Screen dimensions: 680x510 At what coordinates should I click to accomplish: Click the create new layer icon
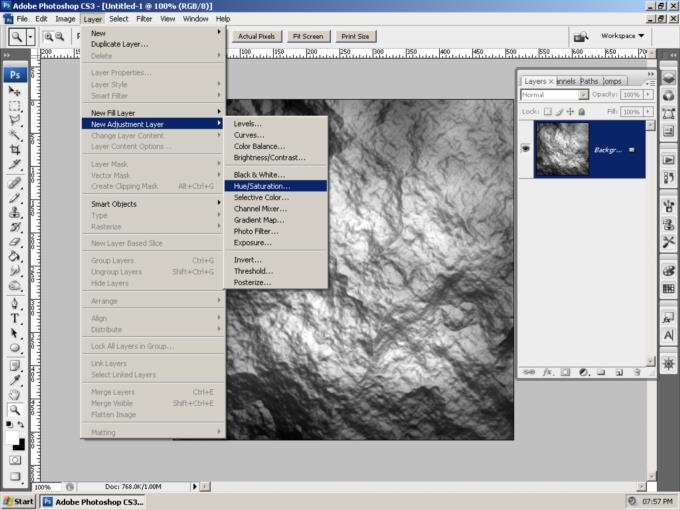(619, 372)
